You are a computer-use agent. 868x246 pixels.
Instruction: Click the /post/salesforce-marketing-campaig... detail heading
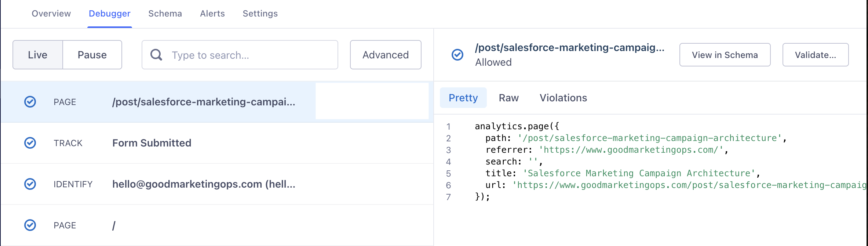coord(570,47)
